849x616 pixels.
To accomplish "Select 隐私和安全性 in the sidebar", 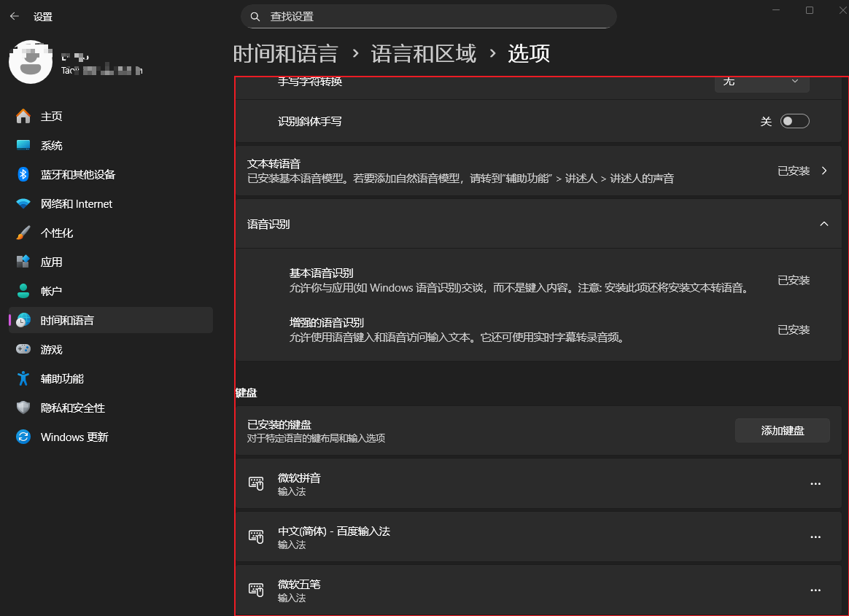I will point(110,408).
